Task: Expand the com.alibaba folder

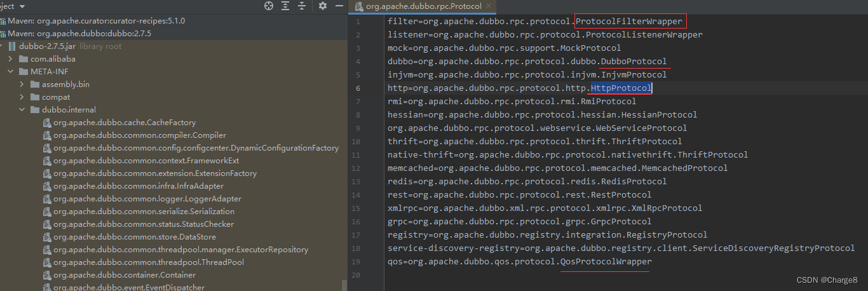Action: pos(11,59)
